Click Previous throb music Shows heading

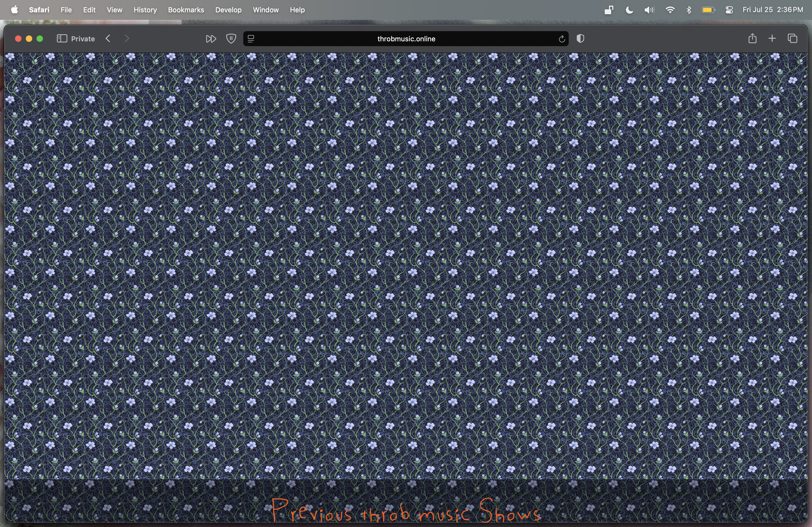406,510
